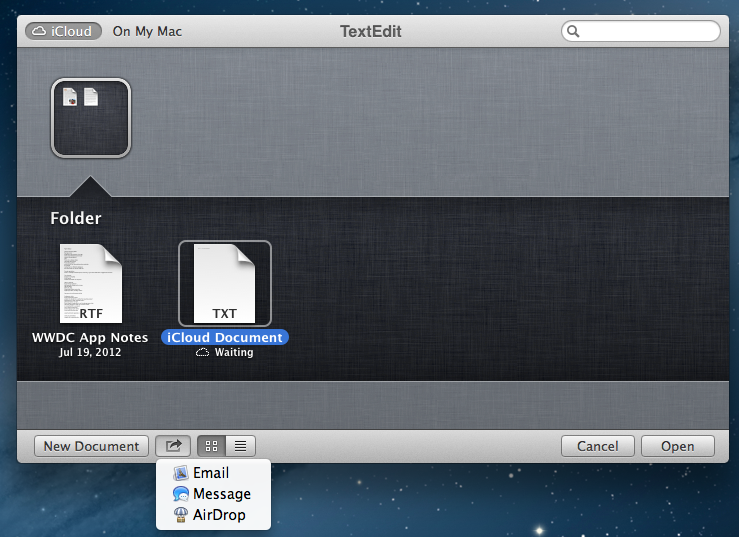Click the Cancel button

598,446
